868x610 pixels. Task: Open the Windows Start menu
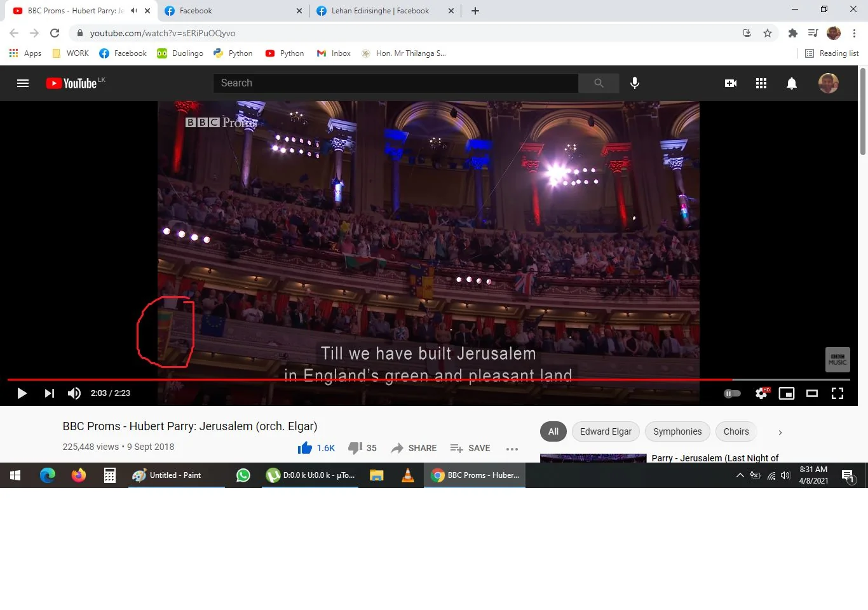(x=15, y=475)
